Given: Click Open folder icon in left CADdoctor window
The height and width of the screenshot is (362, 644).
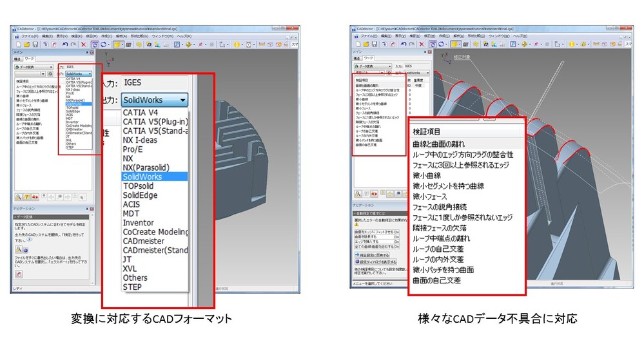Looking at the screenshot, I should 26,44.
